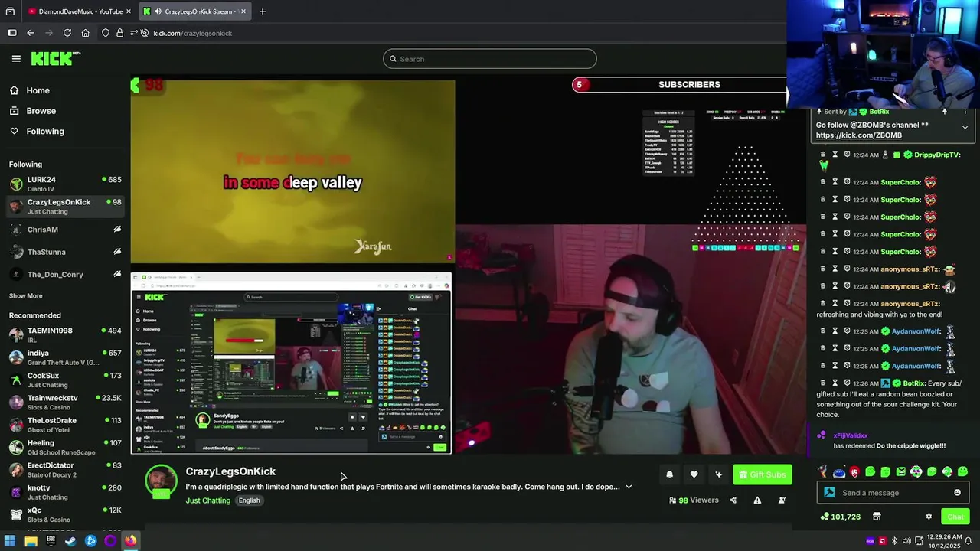Expand Show more followed channels
The image size is (980, 551).
26,296
